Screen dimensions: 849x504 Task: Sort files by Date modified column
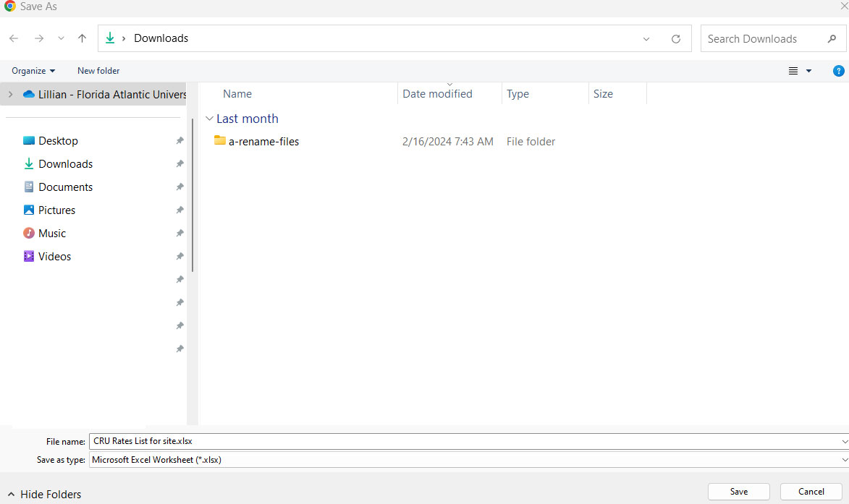click(437, 93)
